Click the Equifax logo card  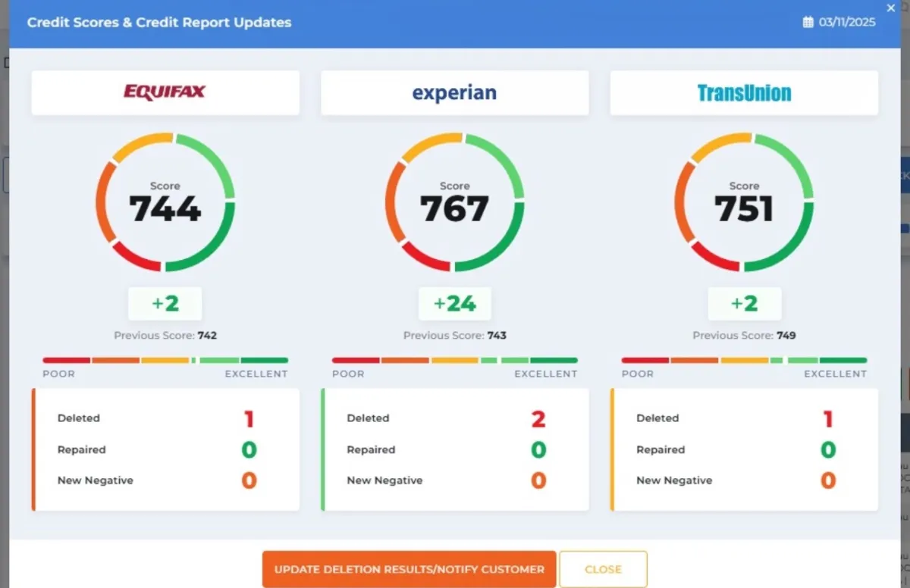coord(165,93)
